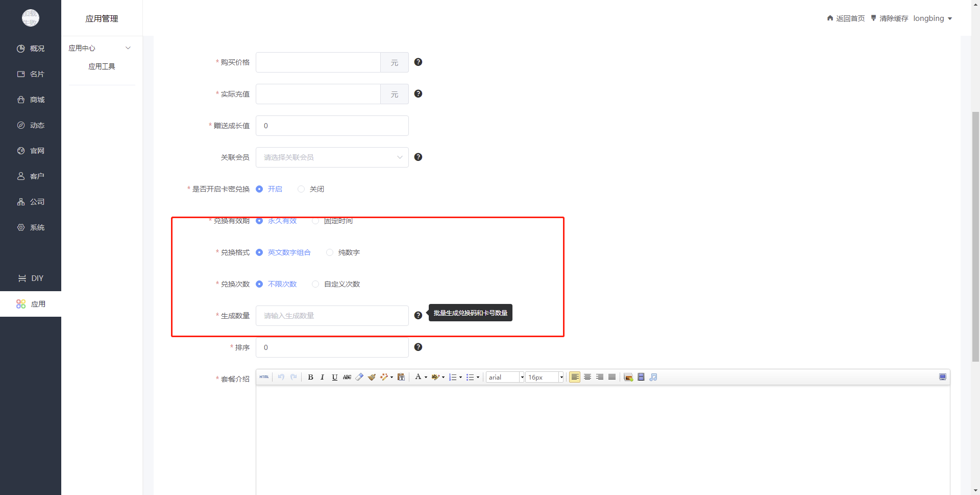Open 公司 in the sidebar
This screenshot has height=495, width=980.
(31, 202)
